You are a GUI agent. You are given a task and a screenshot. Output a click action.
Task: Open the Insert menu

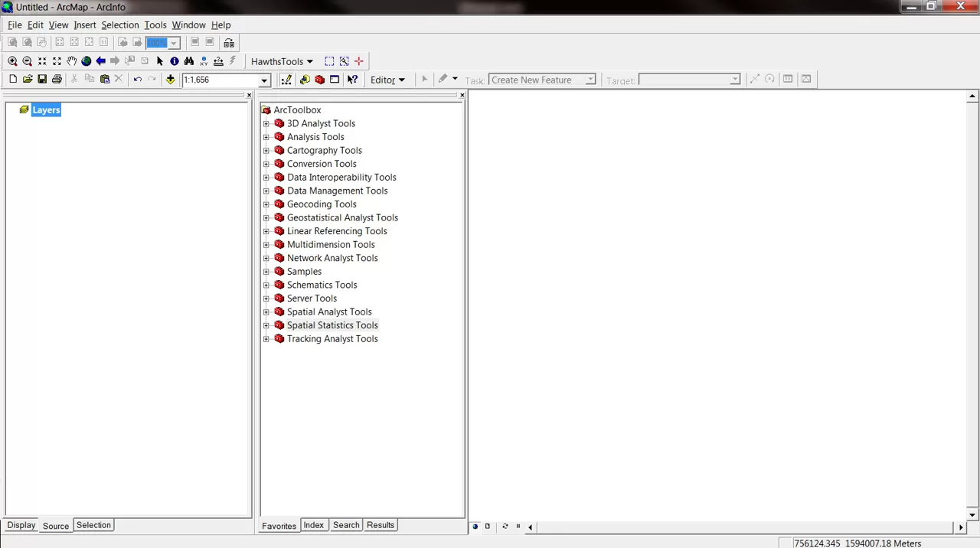pos(85,25)
